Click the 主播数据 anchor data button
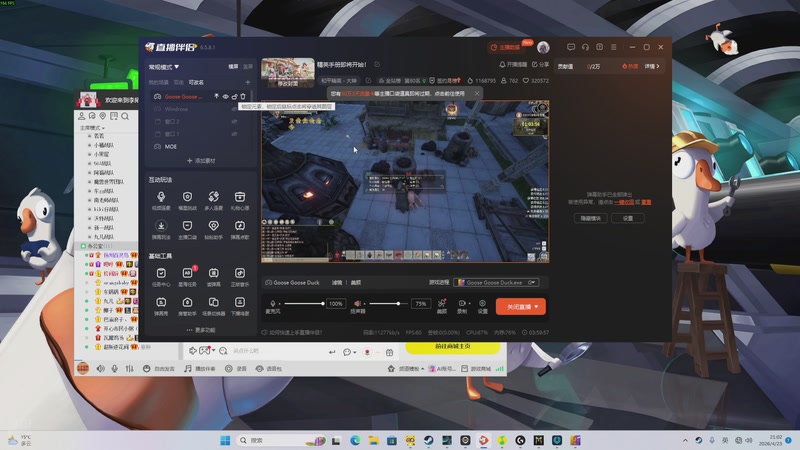The width and height of the screenshot is (800, 450). pos(505,47)
